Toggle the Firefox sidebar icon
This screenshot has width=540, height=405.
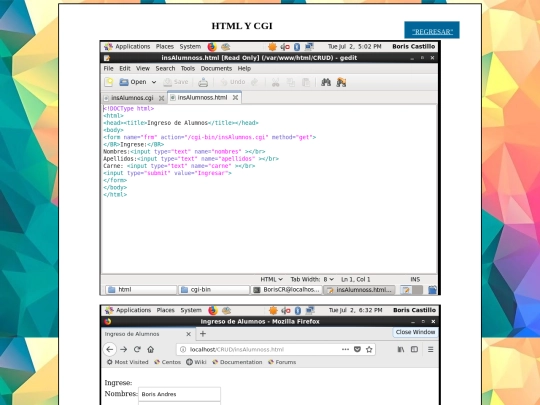pyautogui.click(x=415, y=349)
